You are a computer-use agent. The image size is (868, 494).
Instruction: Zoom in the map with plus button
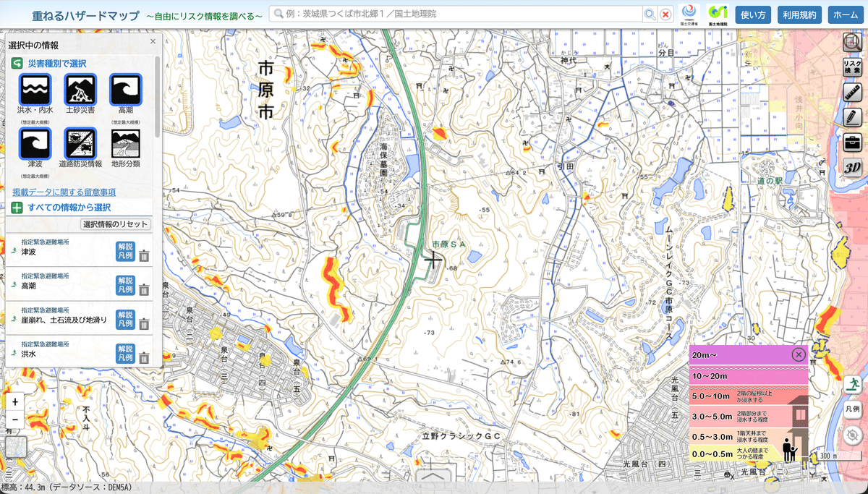point(15,401)
